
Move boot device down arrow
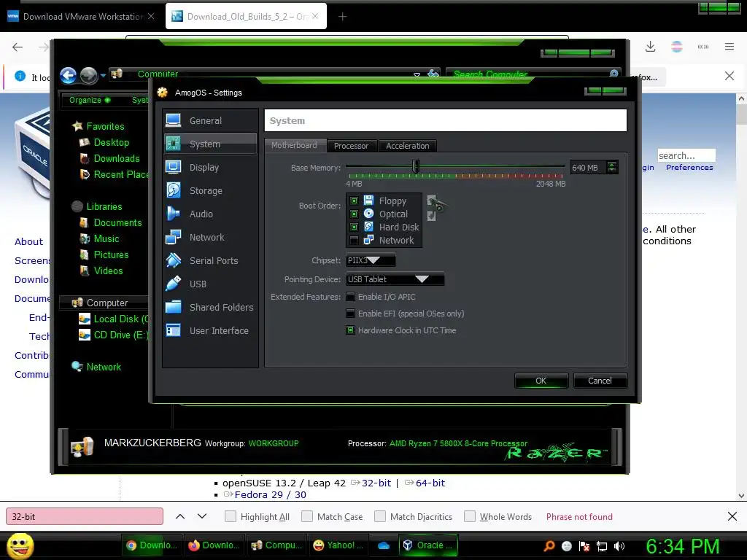tap(432, 216)
